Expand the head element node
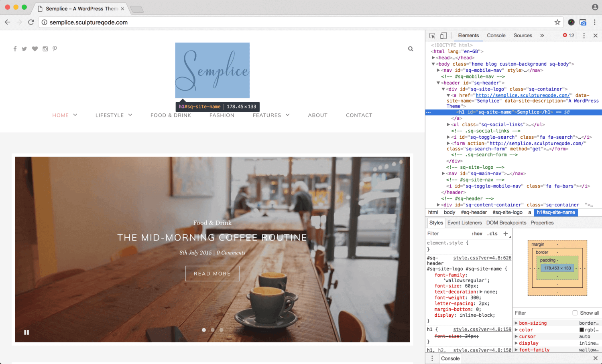 coord(433,58)
